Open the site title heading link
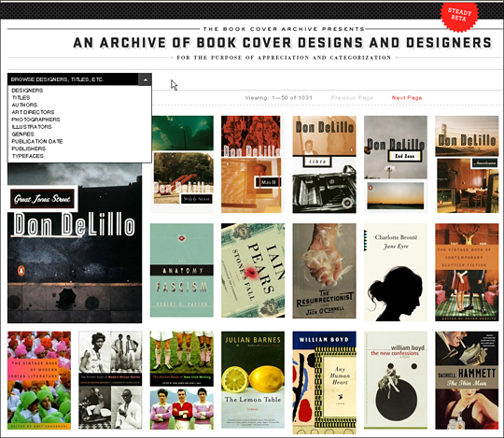 (283, 43)
